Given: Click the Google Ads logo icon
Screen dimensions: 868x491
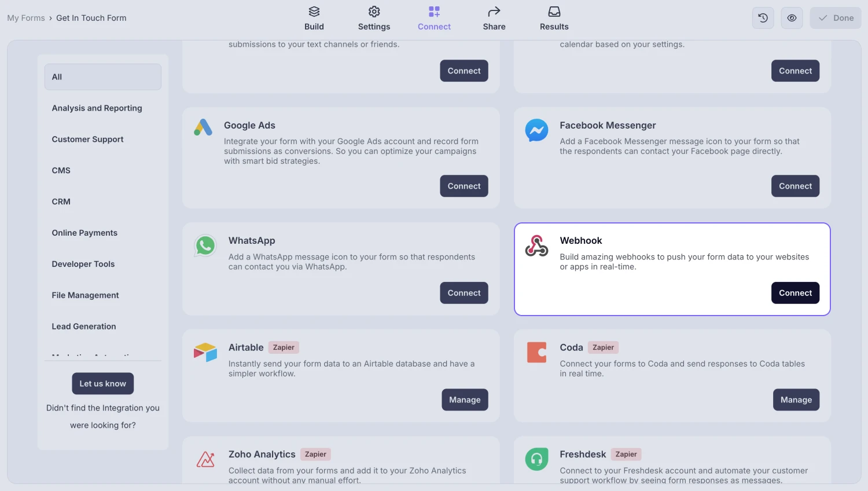Looking at the screenshot, I should [203, 127].
